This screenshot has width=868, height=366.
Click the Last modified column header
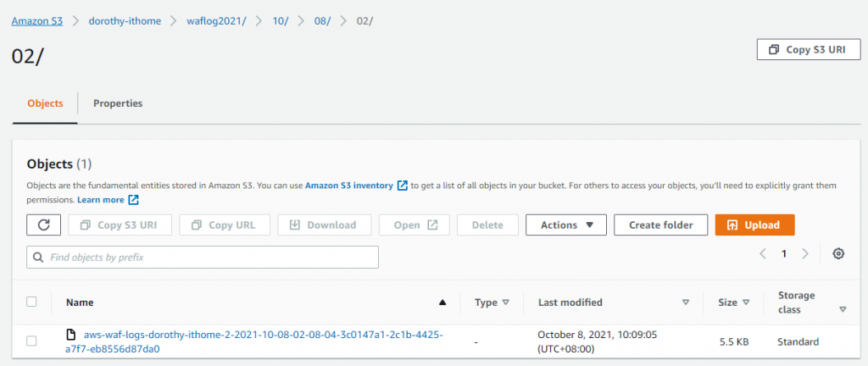(570, 302)
